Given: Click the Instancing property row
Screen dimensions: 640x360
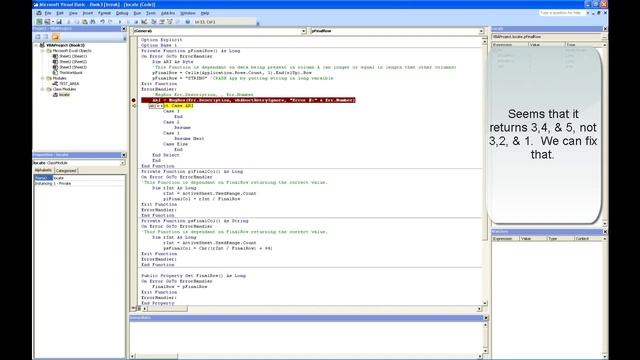Looking at the screenshot, I should coord(79,184).
